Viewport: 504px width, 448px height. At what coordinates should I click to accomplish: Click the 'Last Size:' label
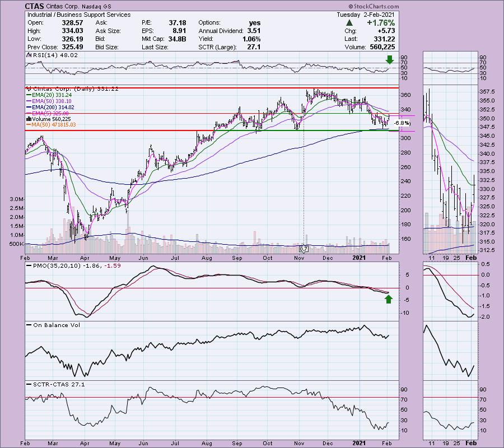[x=155, y=47]
